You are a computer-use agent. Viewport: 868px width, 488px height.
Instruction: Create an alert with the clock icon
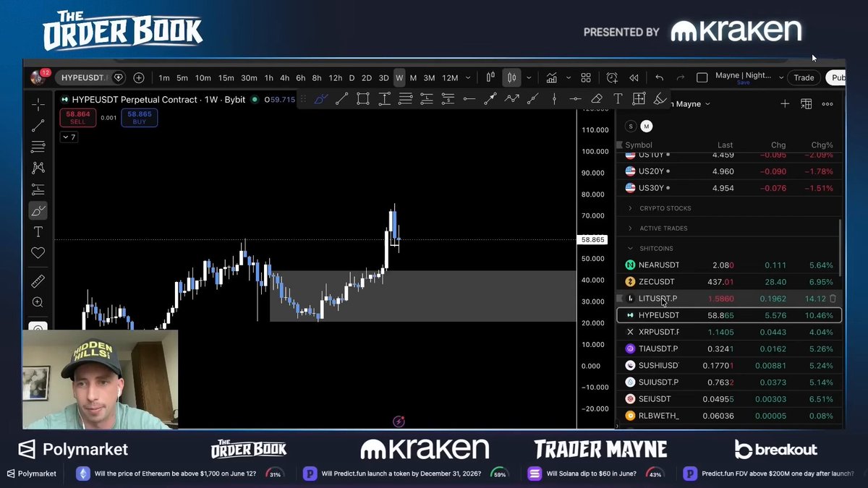[x=612, y=77]
